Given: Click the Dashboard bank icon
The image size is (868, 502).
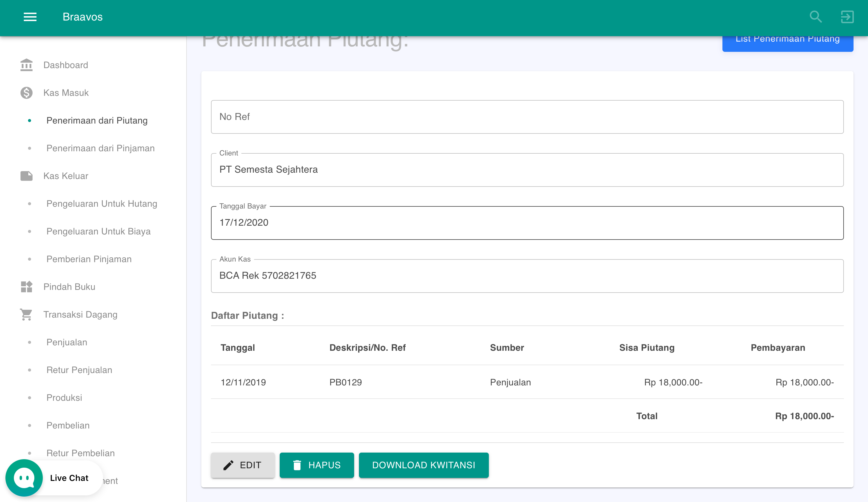Looking at the screenshot, I should 26,65.
